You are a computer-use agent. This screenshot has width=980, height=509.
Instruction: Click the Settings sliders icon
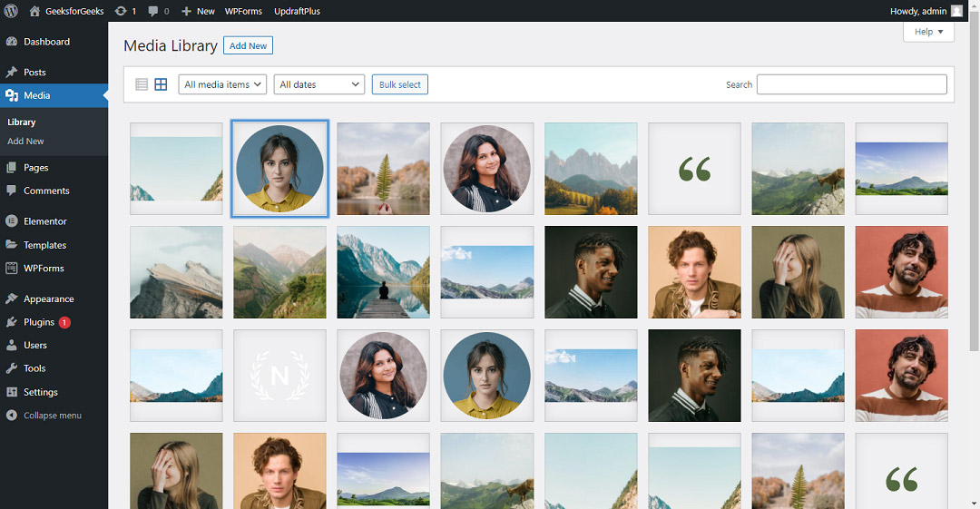11,391
